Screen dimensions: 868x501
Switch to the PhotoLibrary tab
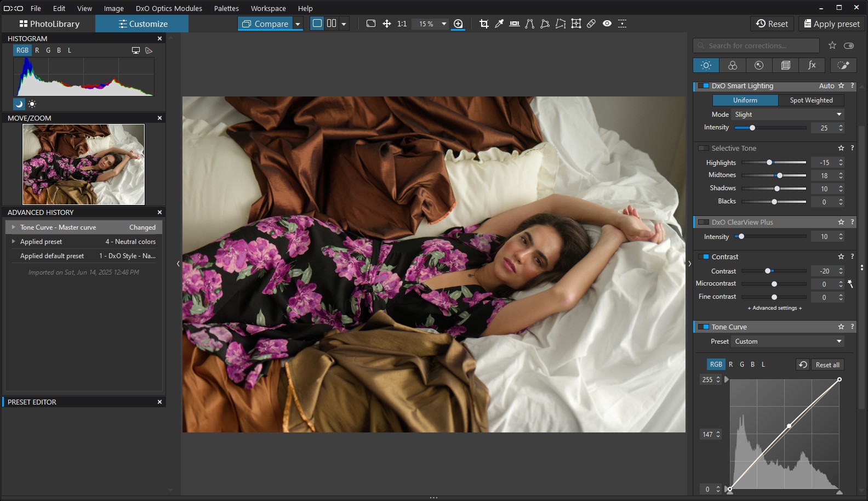49,24
